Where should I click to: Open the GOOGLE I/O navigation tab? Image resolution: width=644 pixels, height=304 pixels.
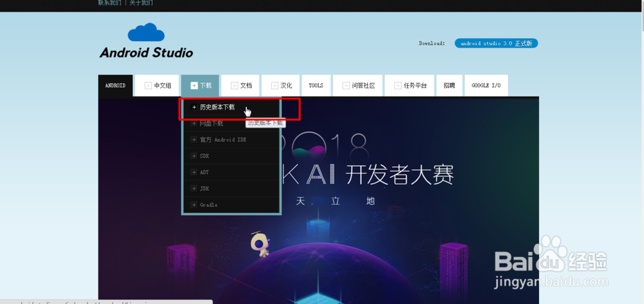coord(486,86)
